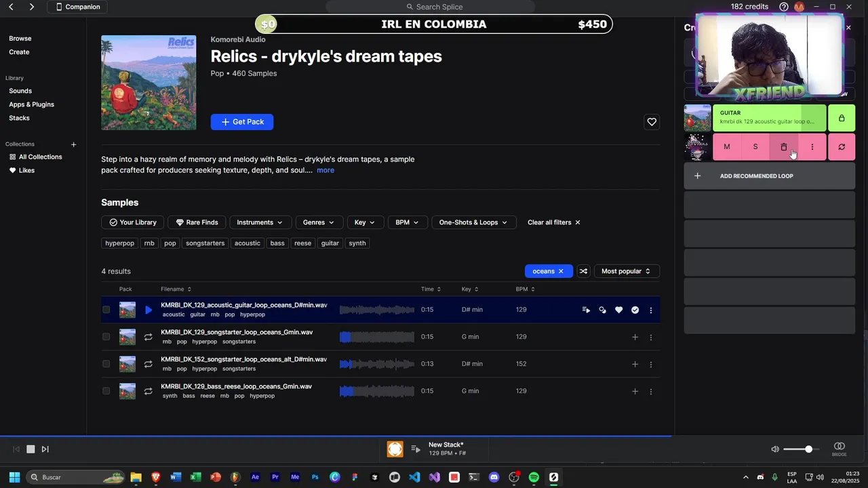The image size is (868, 488).
Task: Go to Sounds library section
Action: point(20,91)
